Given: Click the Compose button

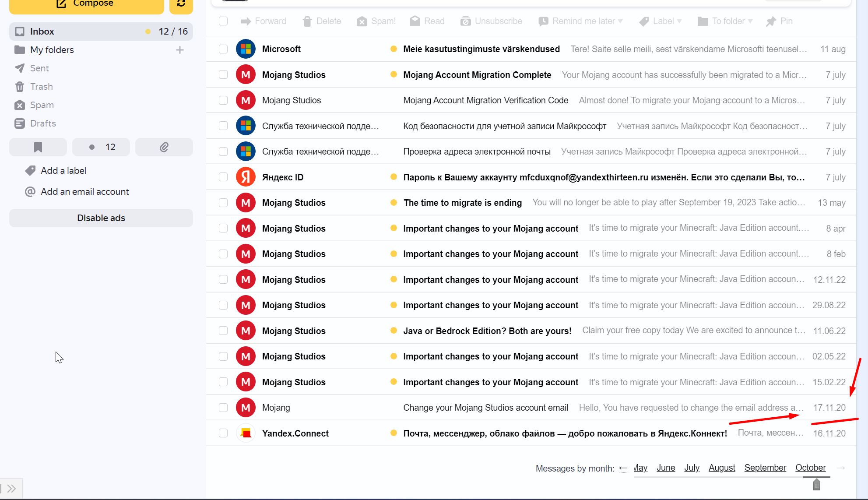Looking at the screenshot, I should click(x=86, y=4).
